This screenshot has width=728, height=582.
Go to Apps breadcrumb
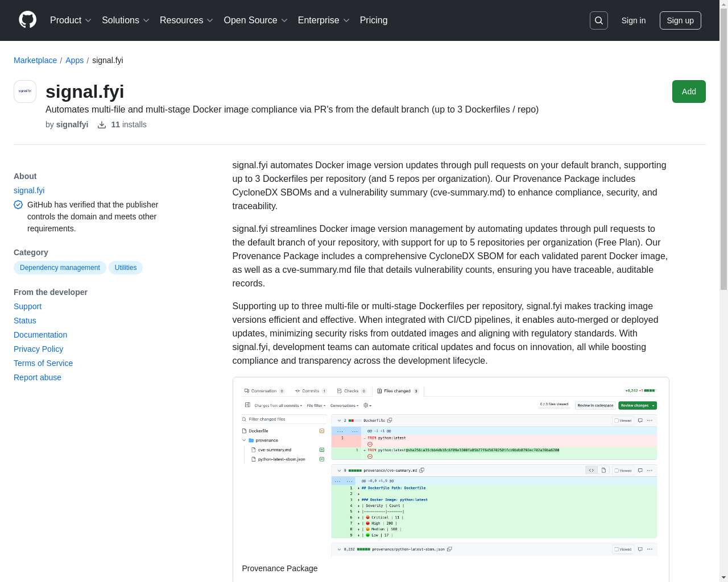(x=75, y=60)
